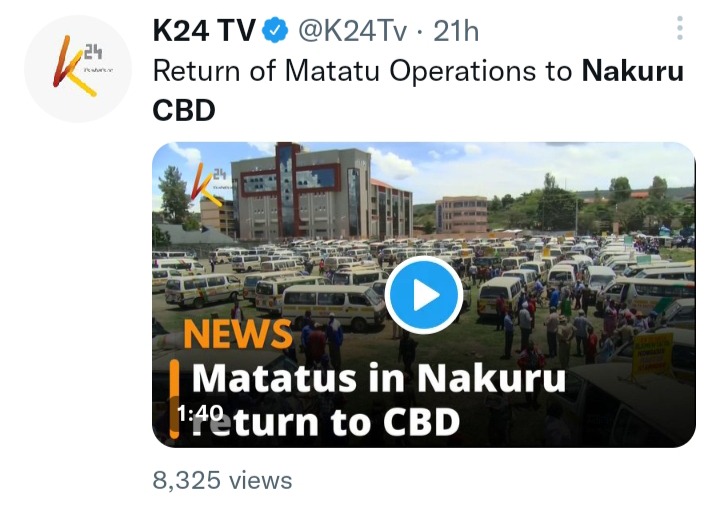Click the blue verified badge
This screenshot has height=507, width=719.
[x=275, y=30]
